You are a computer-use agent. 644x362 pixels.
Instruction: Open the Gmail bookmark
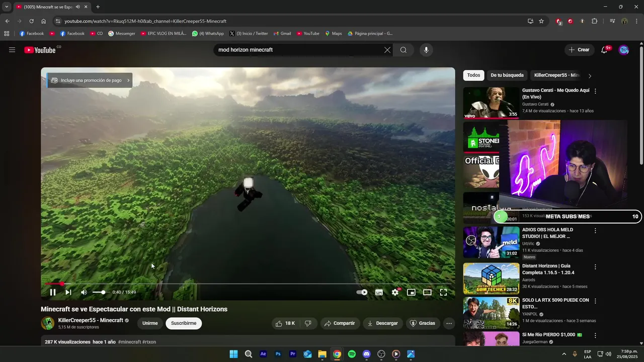tap(282, 34)
